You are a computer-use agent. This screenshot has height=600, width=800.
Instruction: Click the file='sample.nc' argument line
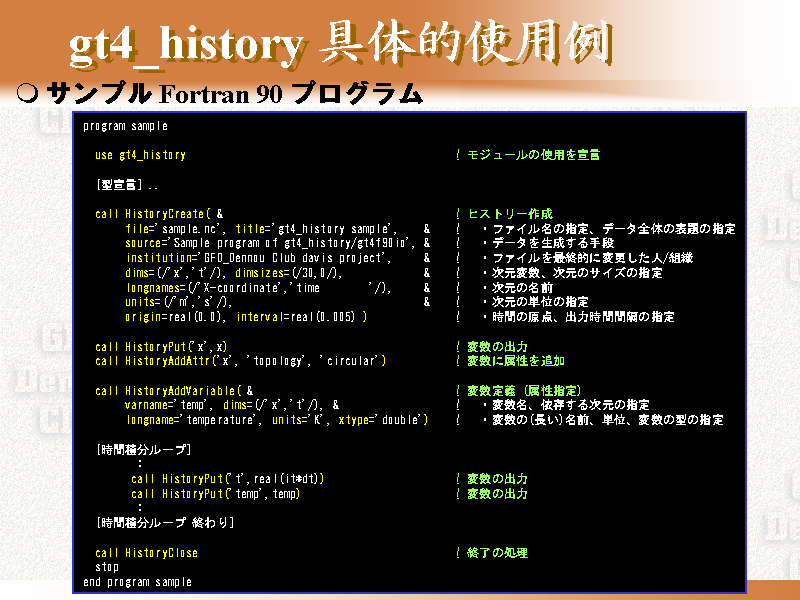278,229
